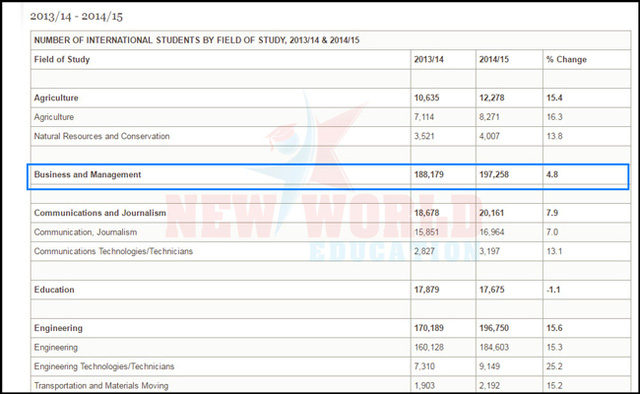640x394 pixels.
Task: Select the bold Engineering category label
Action: pos(58,328)
